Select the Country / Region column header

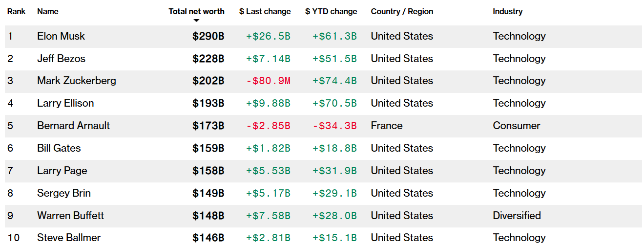pyautogui.click(x=402, y=11)
